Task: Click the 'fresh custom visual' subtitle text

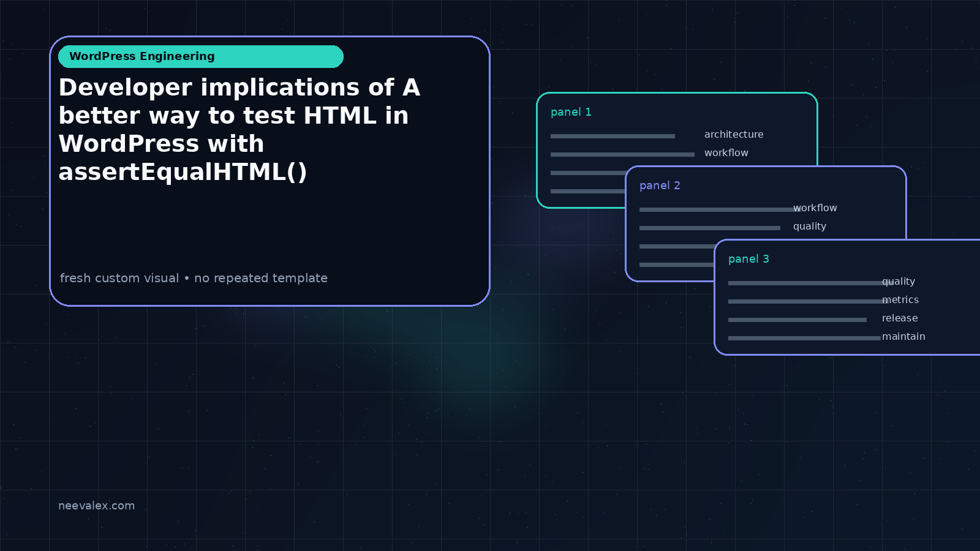Action: (194, 278)
